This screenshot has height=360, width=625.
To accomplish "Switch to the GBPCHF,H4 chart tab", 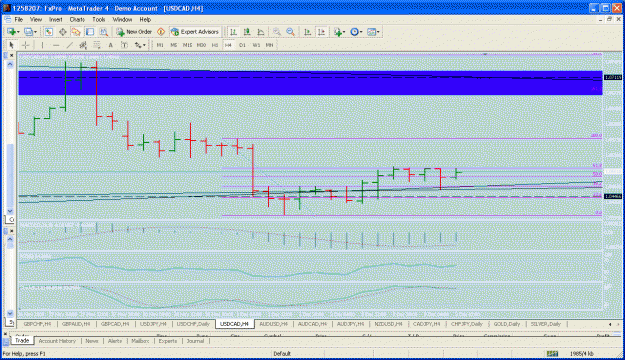I will click(x=37, y=324).
